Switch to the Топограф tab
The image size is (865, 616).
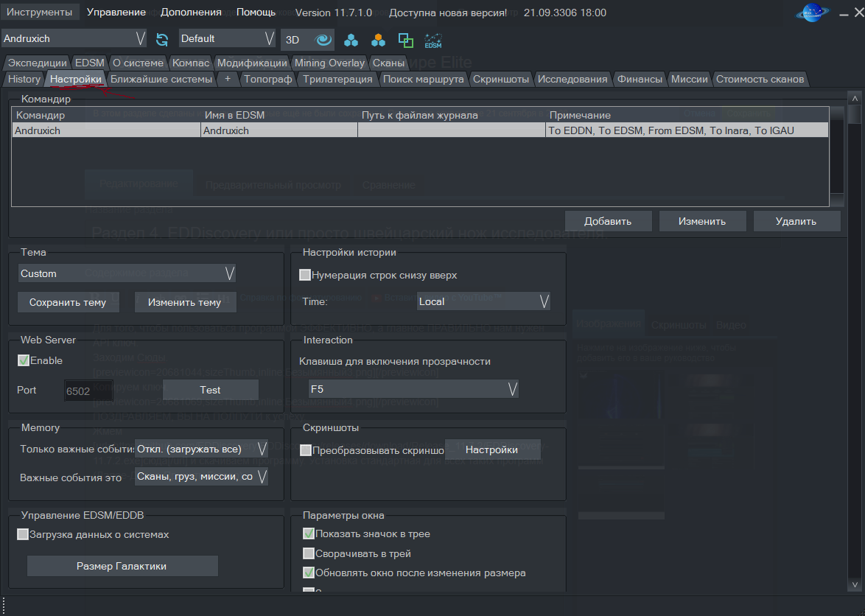tap(267, 79)
